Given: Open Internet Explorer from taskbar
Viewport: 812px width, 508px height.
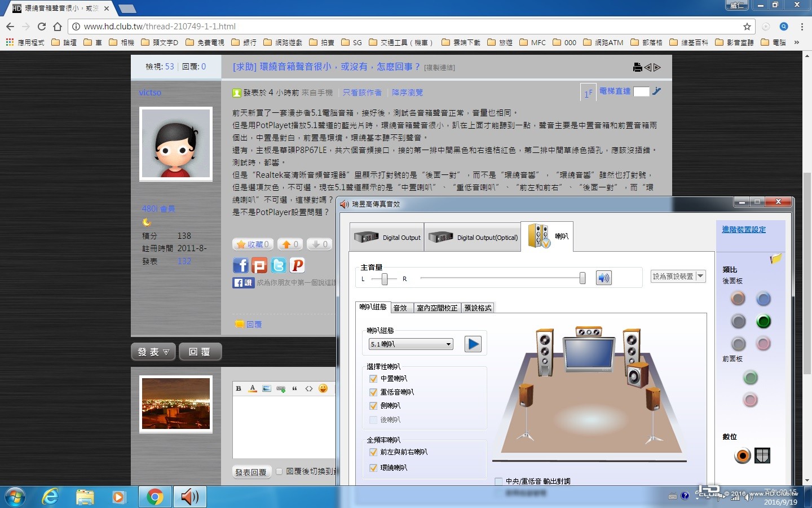Looking at the screenshot, I should [51, 497].
